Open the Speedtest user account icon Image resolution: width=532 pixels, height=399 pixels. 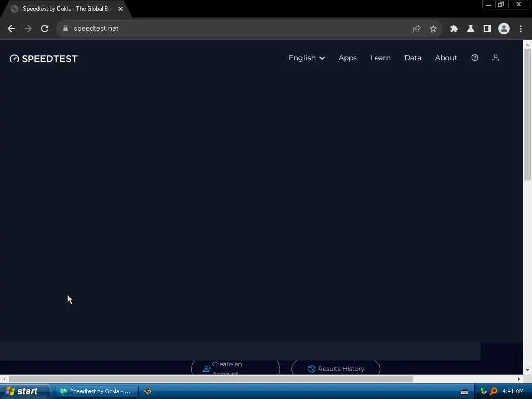coord(495,58)
